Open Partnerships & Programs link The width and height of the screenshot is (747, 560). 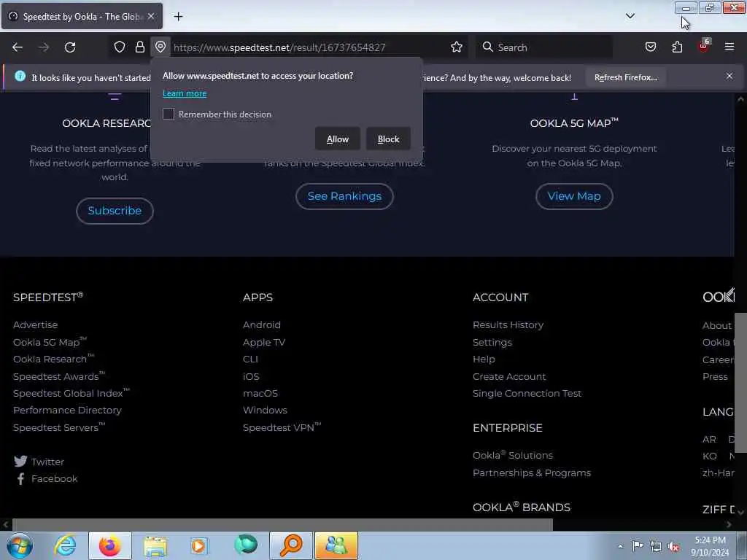tap(532, 472)
